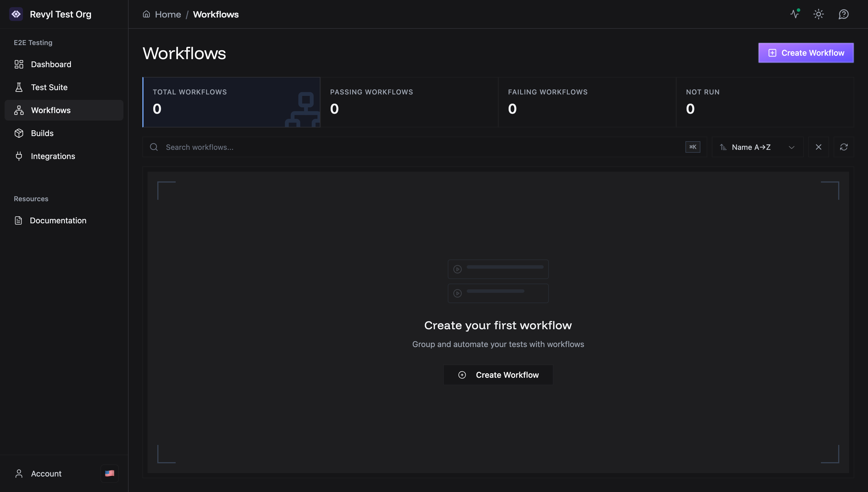This screenshot has height=492, width=868.
Task: Open the Documentation resource
Action: click(x=58, y=220)
